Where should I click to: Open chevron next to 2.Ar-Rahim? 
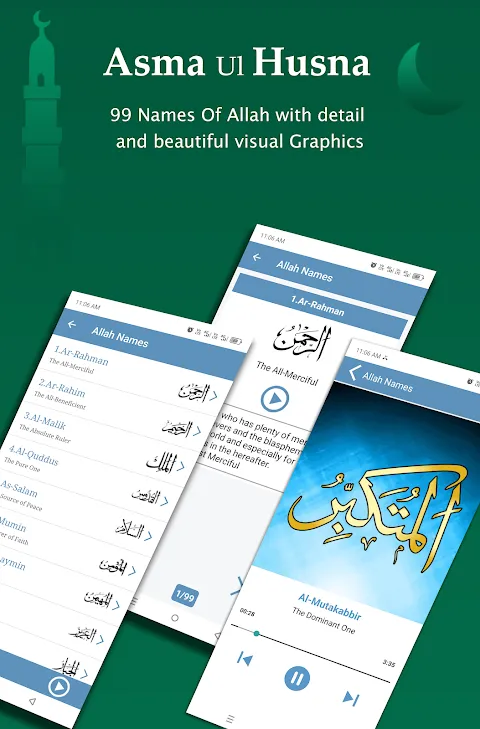tap(197, 431)
